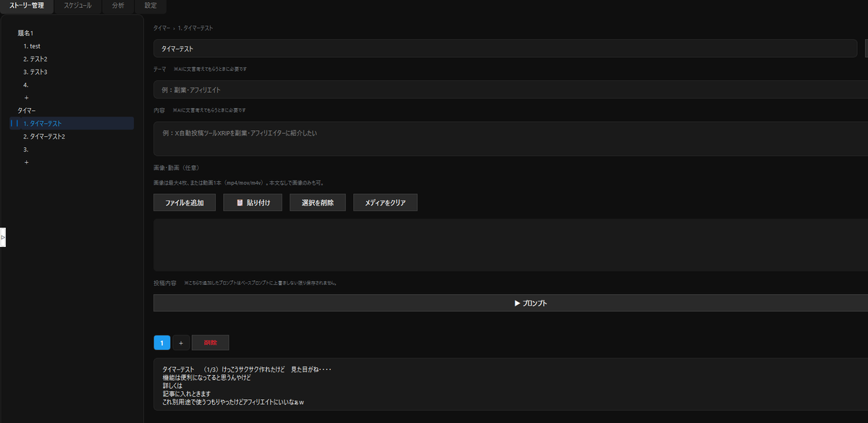This screenshot has width=868, height=423.
Task: Select the 題名1 group in the tree
Action: (25, 33)
